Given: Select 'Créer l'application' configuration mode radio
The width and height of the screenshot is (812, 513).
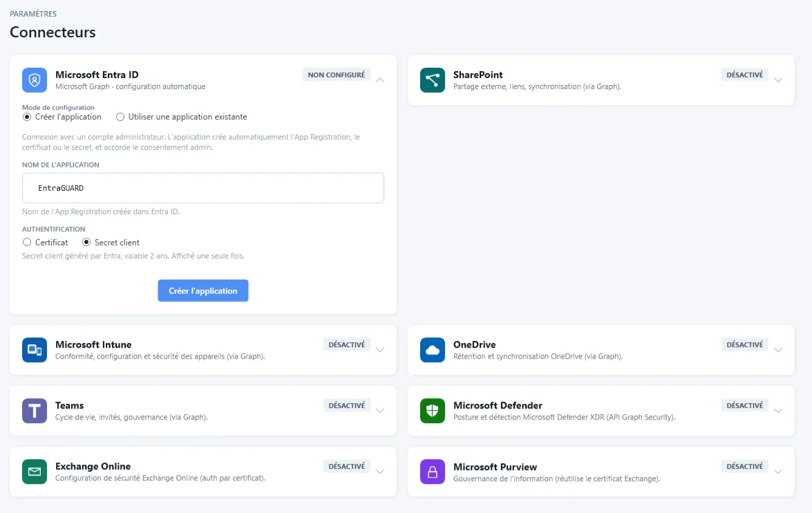Looking at the screenshot, I should (x=27, y=117).
